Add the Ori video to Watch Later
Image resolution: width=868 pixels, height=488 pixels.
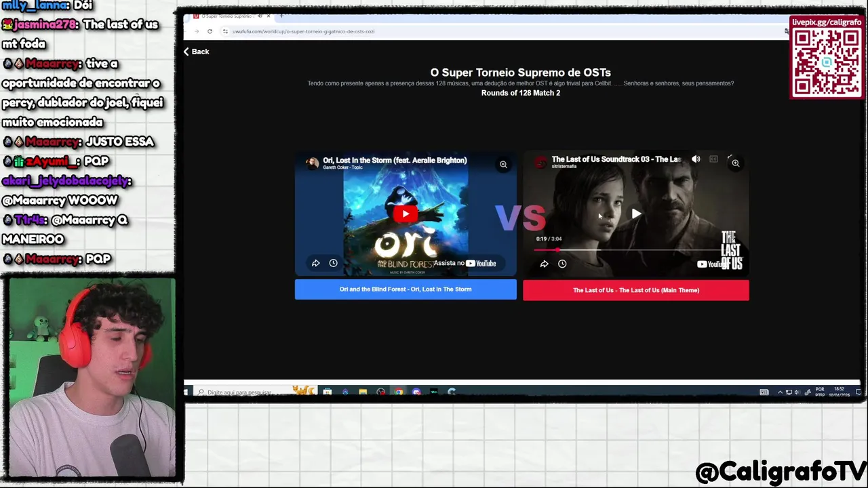[x=333, y=263]
